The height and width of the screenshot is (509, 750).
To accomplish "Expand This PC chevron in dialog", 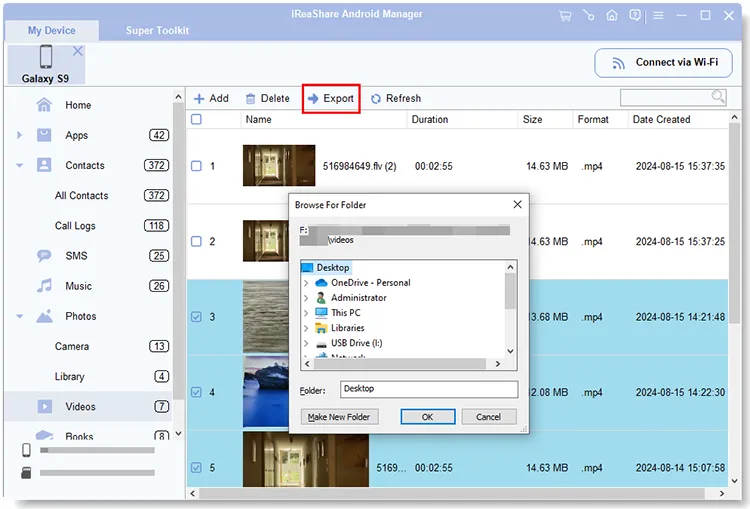I will pos(306,313).
